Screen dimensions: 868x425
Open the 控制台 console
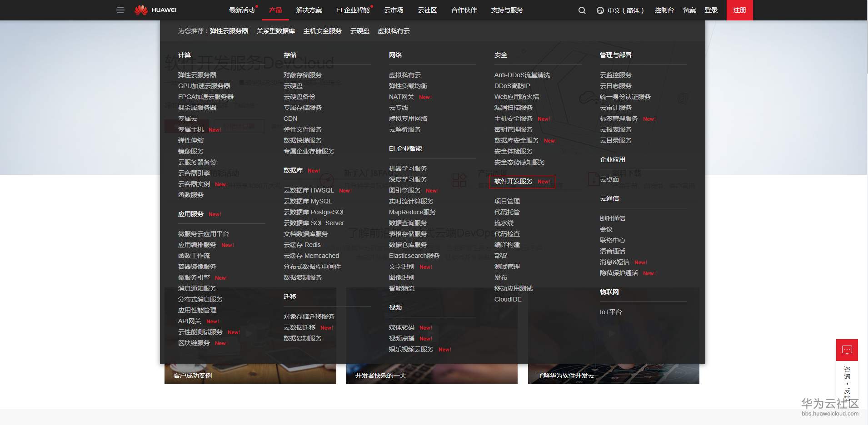(x=664, y=10)
